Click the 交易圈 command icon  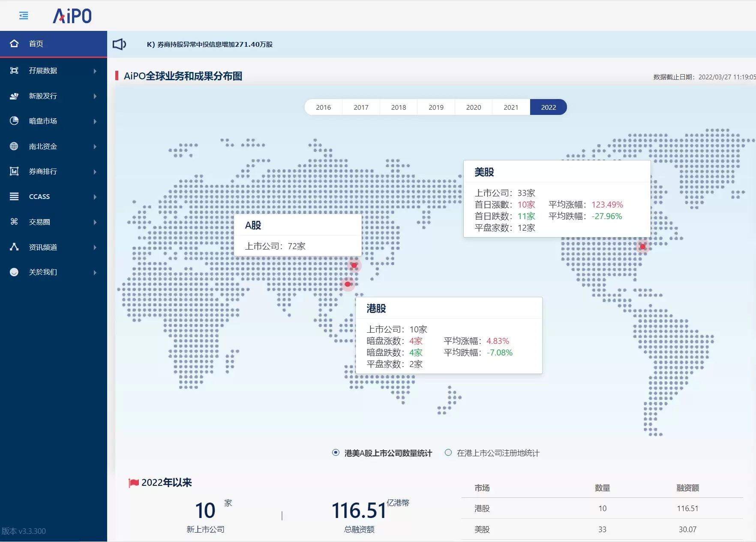14,222
